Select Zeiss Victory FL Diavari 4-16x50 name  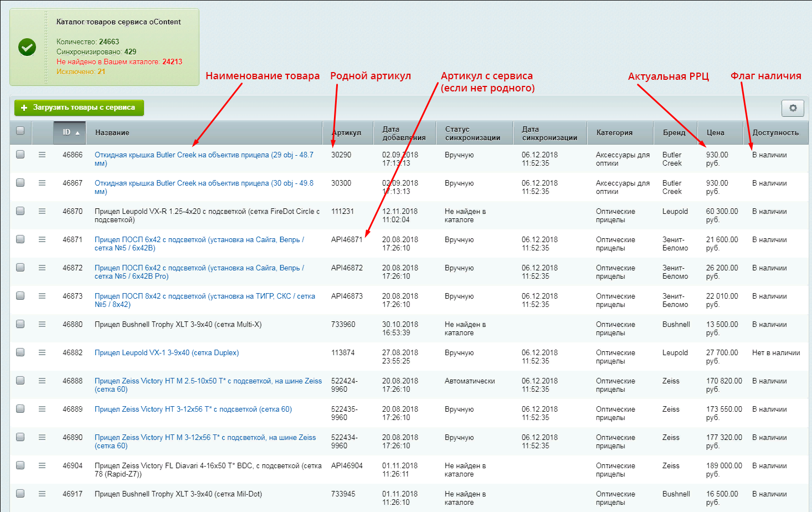click(208, 470)
